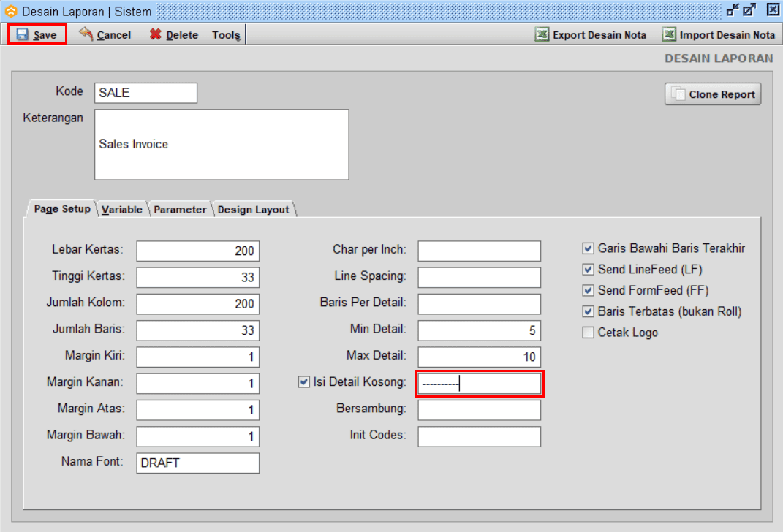This screenshot has height=532, width=783.
Task: Click the Line Spacing field
Action: [x=480, y=278]
